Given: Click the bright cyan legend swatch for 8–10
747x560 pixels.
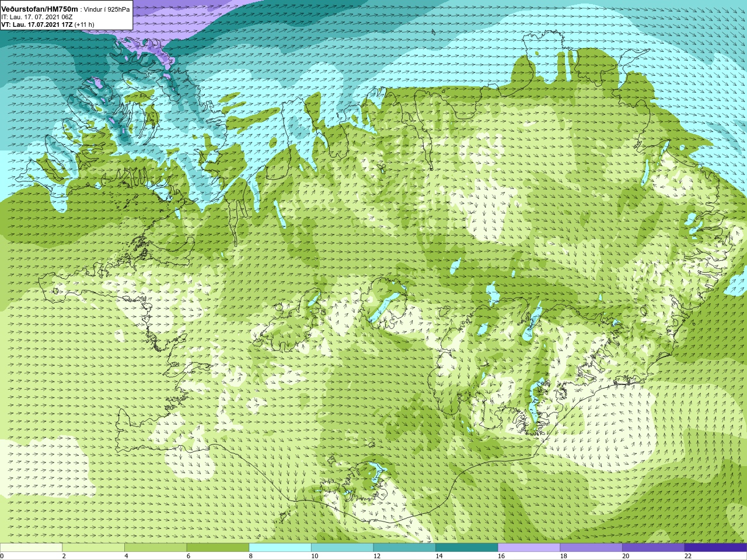Looking at the screenshot, I should tap(280, 548).
